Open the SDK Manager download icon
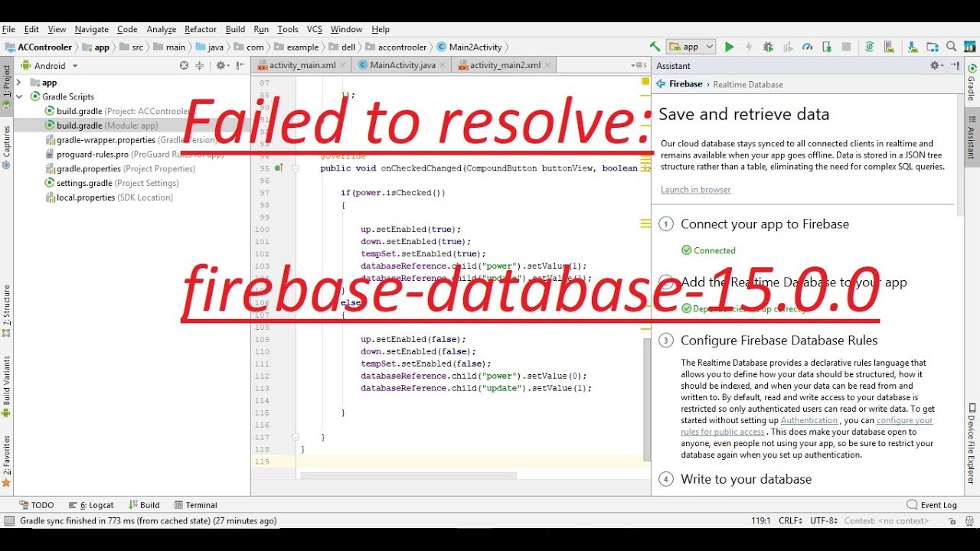The height and width of the screenshot is (551, 980). 913,47
